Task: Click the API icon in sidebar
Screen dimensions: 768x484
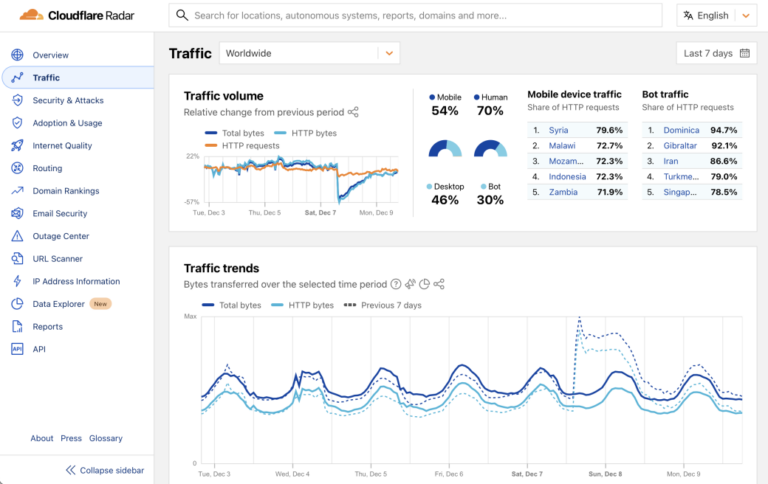Action: 17,349
